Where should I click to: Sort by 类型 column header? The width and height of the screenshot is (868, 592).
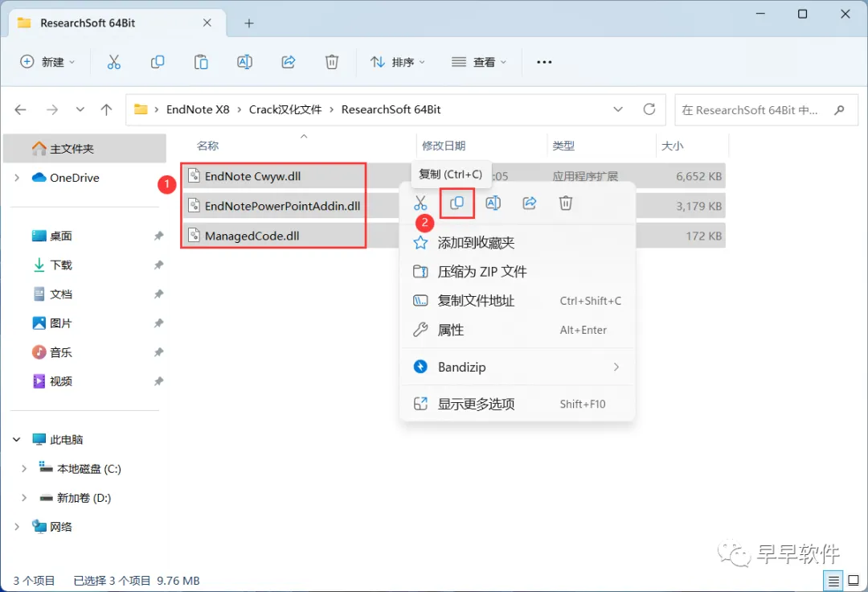563,146
